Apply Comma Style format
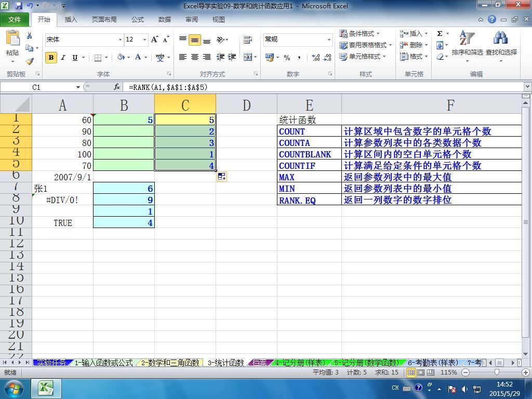 (x=299, y=58)
